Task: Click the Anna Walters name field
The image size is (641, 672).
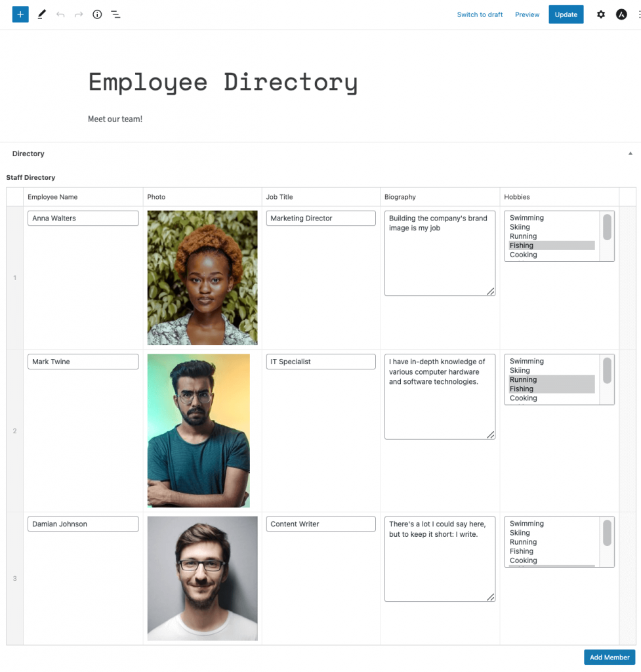Action: coord(83,218)
